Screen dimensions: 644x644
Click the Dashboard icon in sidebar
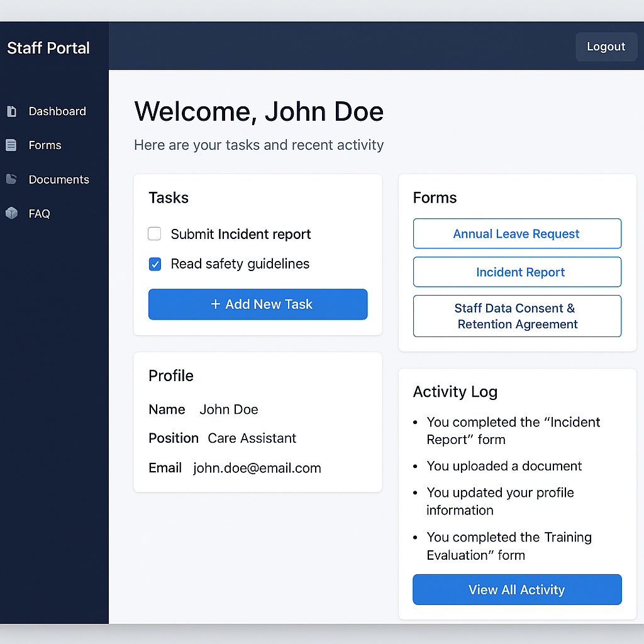tap(11, 111)
